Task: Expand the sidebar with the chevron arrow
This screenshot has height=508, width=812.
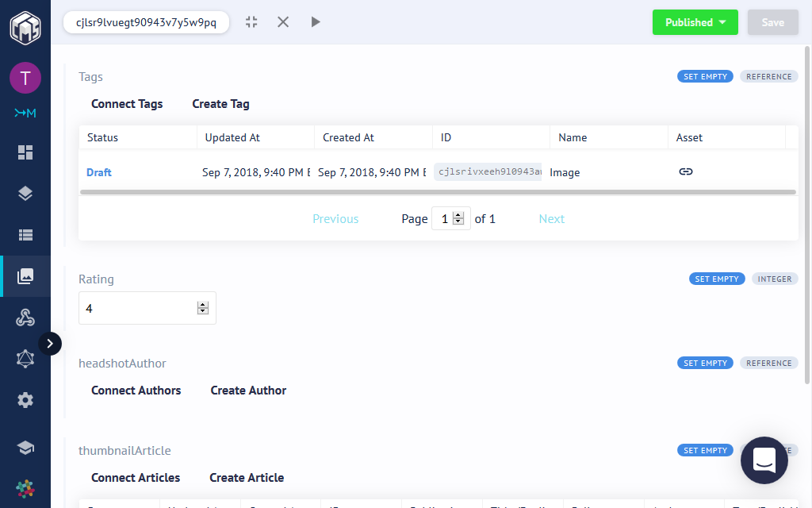Action: tap(50, 344)
